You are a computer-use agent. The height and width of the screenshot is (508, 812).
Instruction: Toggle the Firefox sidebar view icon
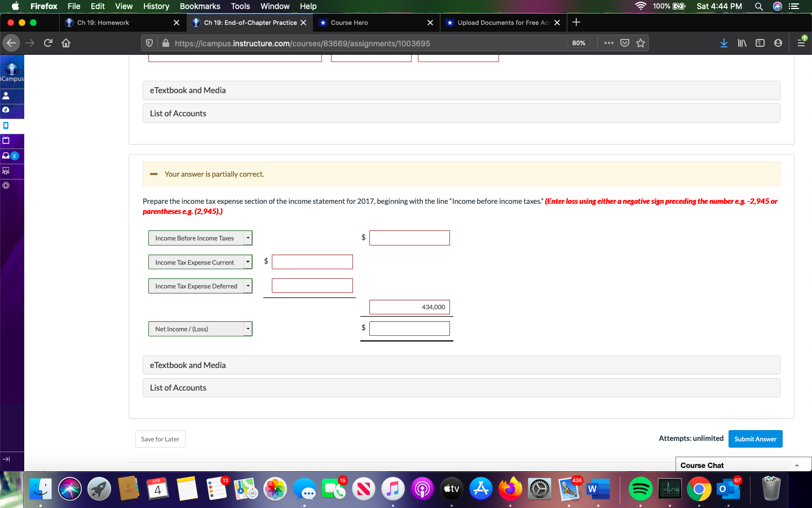(760, 42)
